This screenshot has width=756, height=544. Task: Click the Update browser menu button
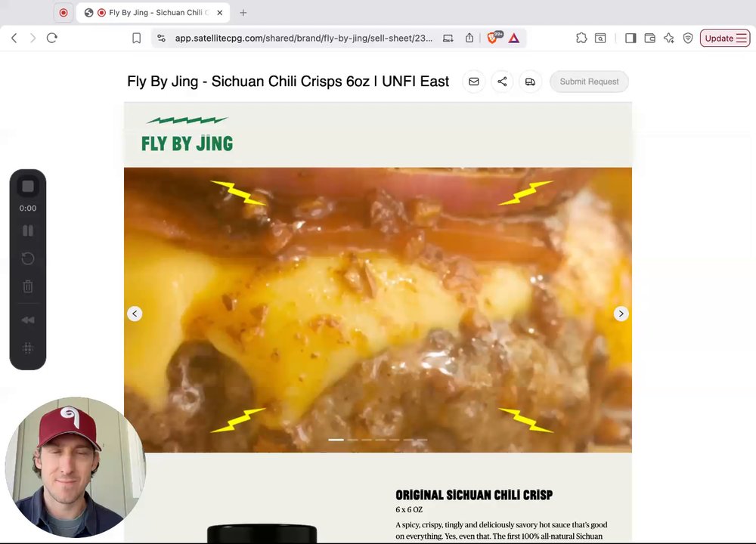(725, 38)
